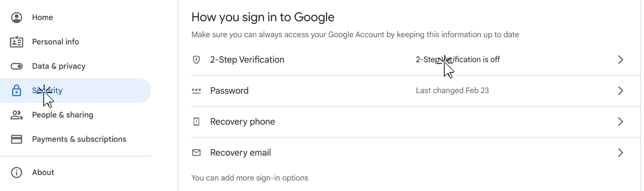Click the Payments credit card icon
Screen dimensions: 644x191
[x=16, y=139]
